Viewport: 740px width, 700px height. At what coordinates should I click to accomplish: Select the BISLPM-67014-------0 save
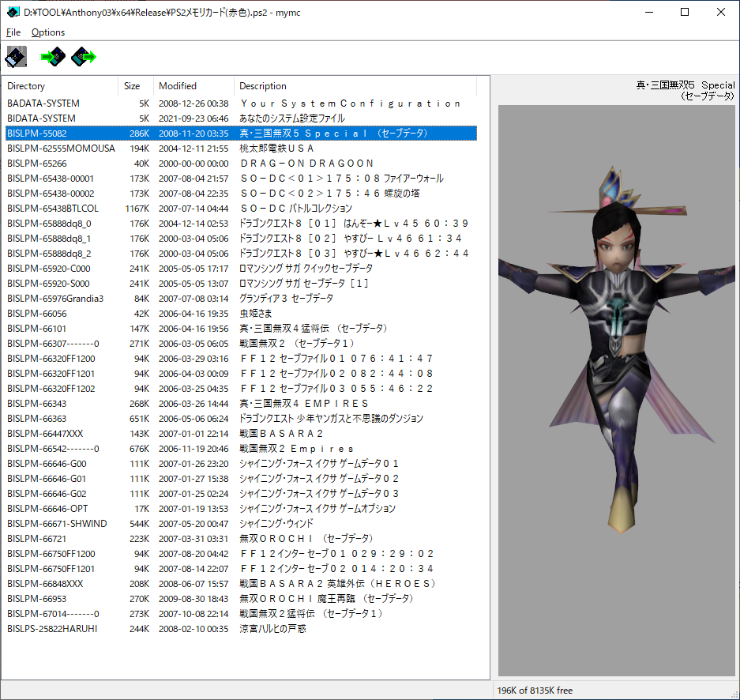click(x=241, y=614)
